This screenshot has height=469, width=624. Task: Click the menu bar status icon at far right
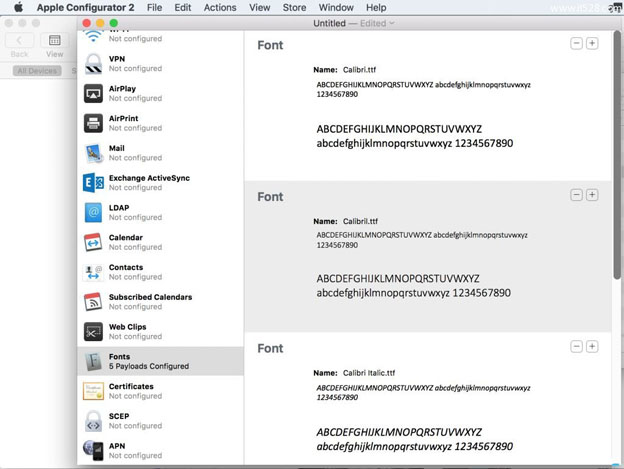615,7
